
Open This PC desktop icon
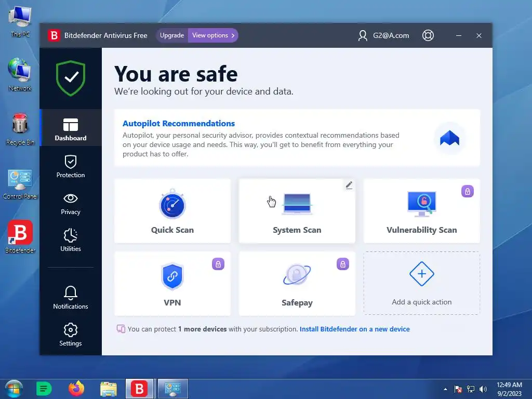(x=20, y=21)
